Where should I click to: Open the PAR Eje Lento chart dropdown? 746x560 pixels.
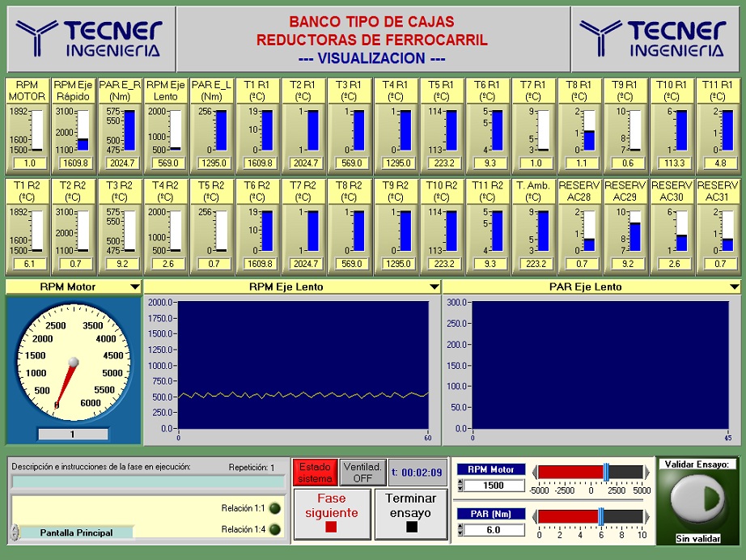click(734, 287)
